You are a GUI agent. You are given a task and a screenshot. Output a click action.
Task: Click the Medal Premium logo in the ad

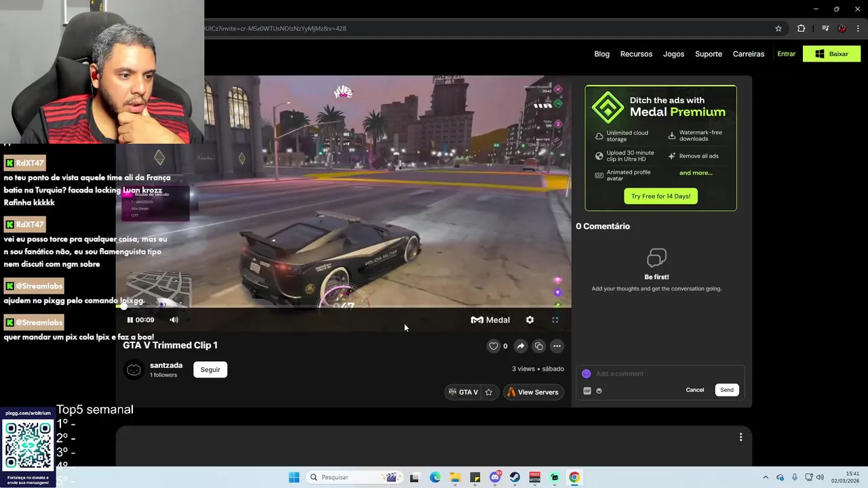(x=608, y=107)
